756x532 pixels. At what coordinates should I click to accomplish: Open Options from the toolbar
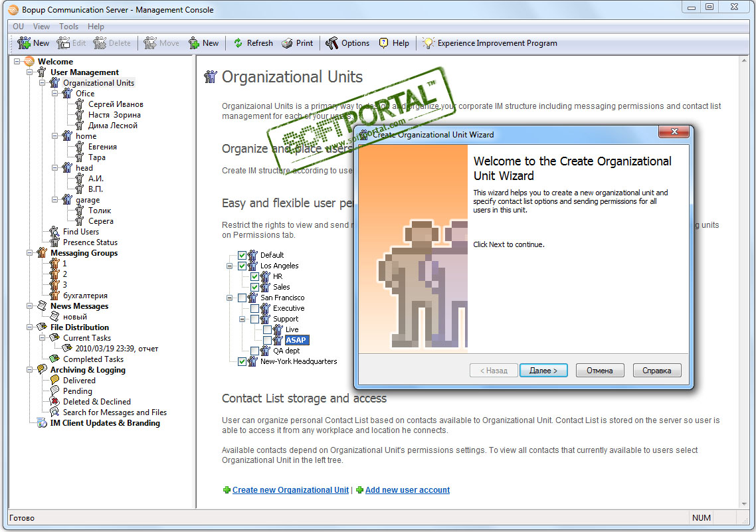point(347,43)
